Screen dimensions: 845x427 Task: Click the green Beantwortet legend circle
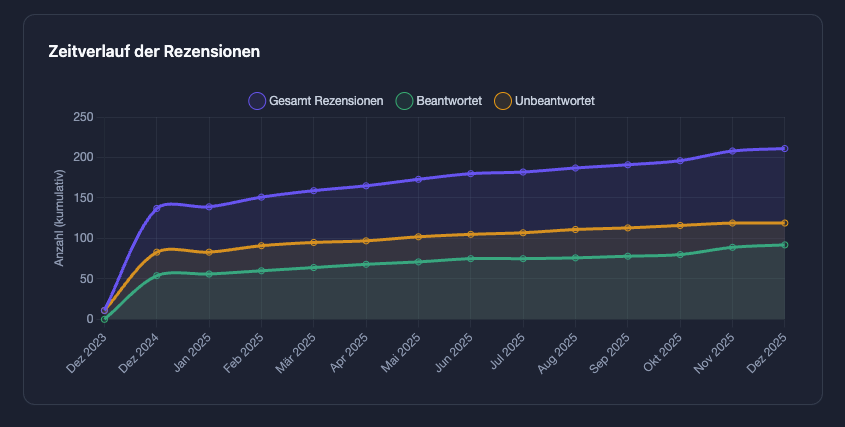[404, 101]
